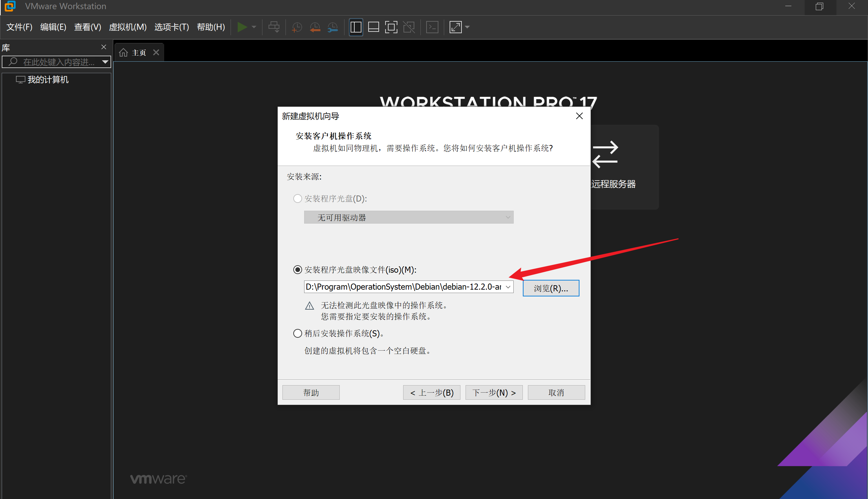868x499 pixels.
Task: Click the 帮助 button in the wizard
Action: (311, 392)
